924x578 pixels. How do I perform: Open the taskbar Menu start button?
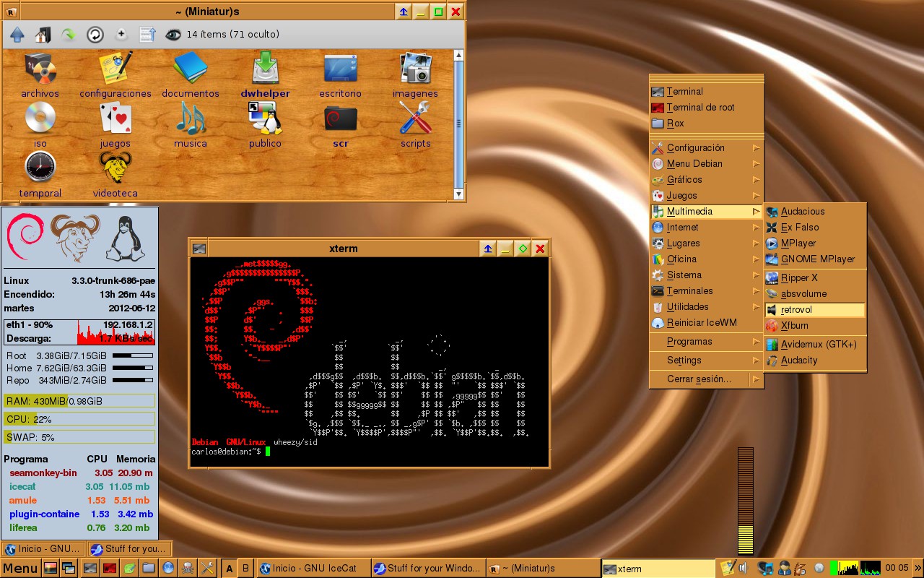coord(20,568)
